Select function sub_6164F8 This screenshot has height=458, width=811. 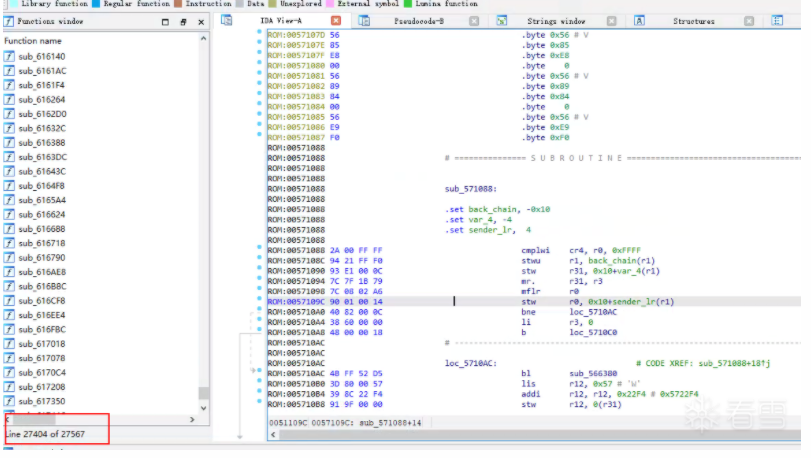point(42,186)
